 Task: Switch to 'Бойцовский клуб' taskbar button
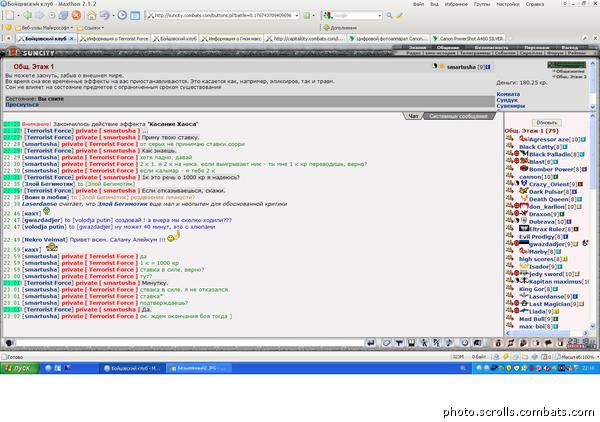132,368
